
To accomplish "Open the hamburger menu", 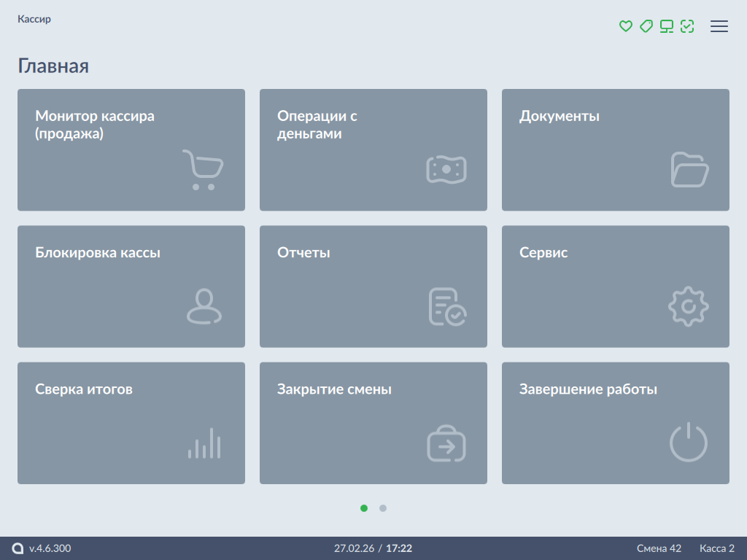I will pyautogui.click(x=719, y=26).
